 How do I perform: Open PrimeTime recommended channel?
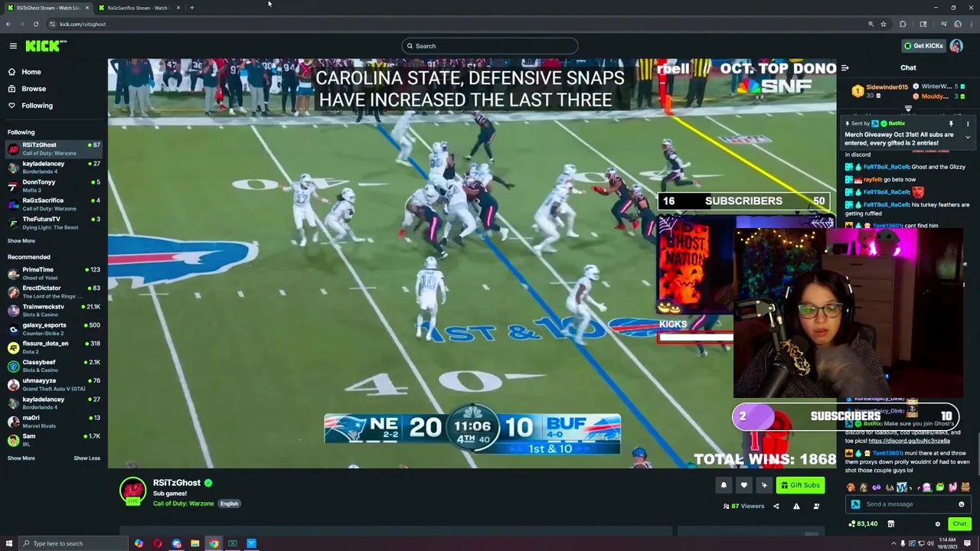pos(54,273)
